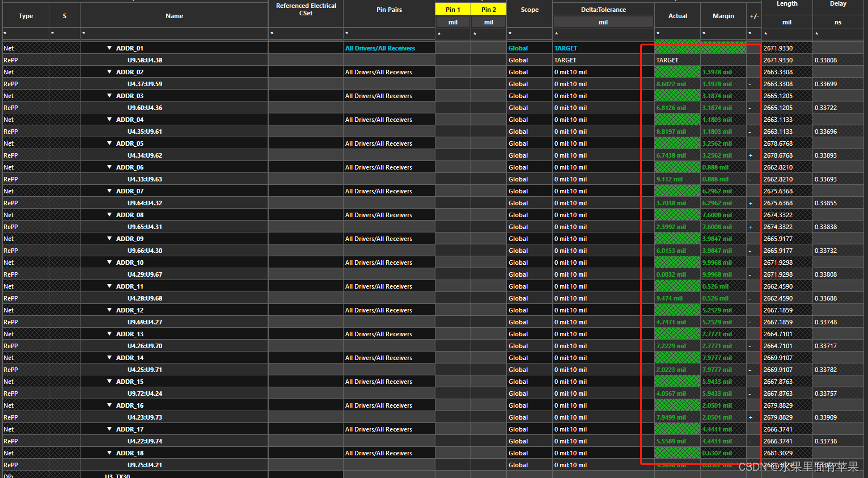The image size is (868, 478).
Task: Click the Pin 2 yellow column header
Action: pos(488,10)
